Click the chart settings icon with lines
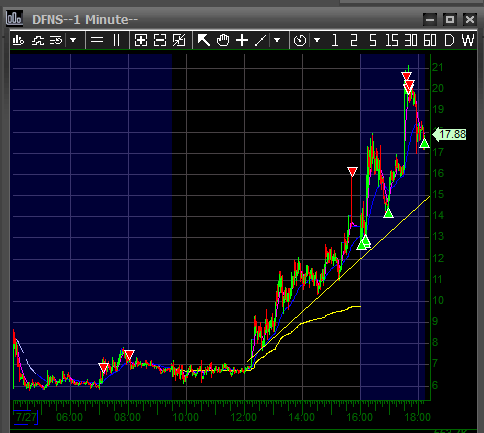484x433 pixels. (56, 41)
